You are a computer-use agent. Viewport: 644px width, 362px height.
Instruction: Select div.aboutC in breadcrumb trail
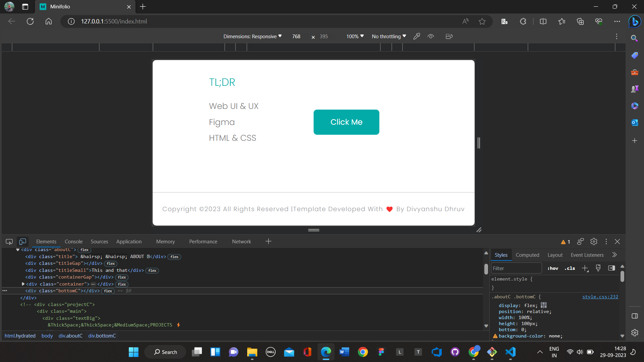point(70,336)
